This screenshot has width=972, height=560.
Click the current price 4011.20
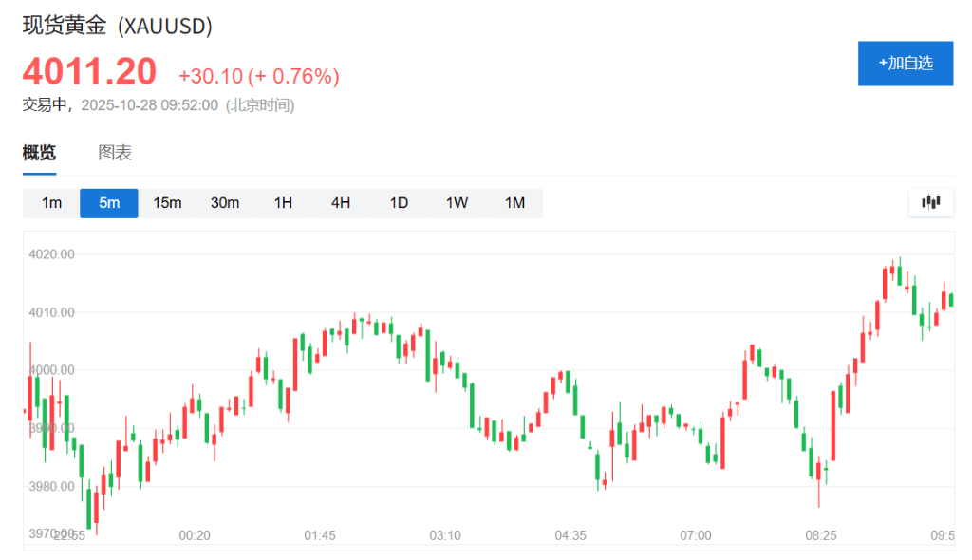[89, 72]
